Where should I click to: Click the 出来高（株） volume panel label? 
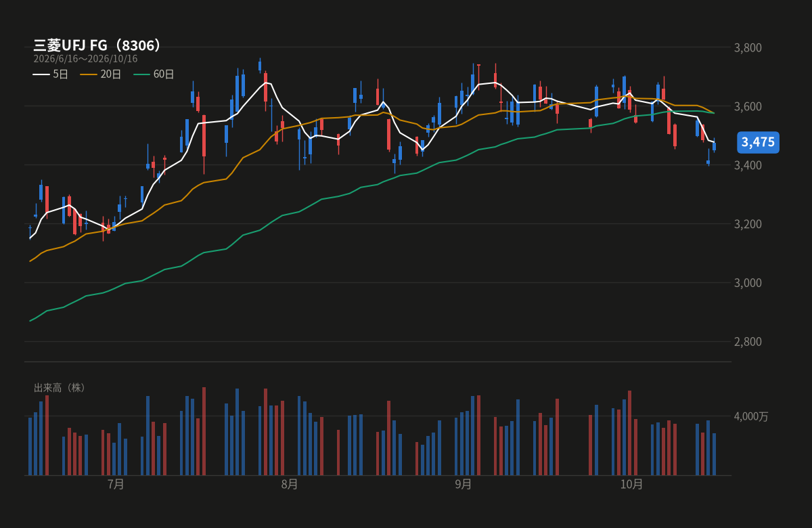tap(60, 388)
